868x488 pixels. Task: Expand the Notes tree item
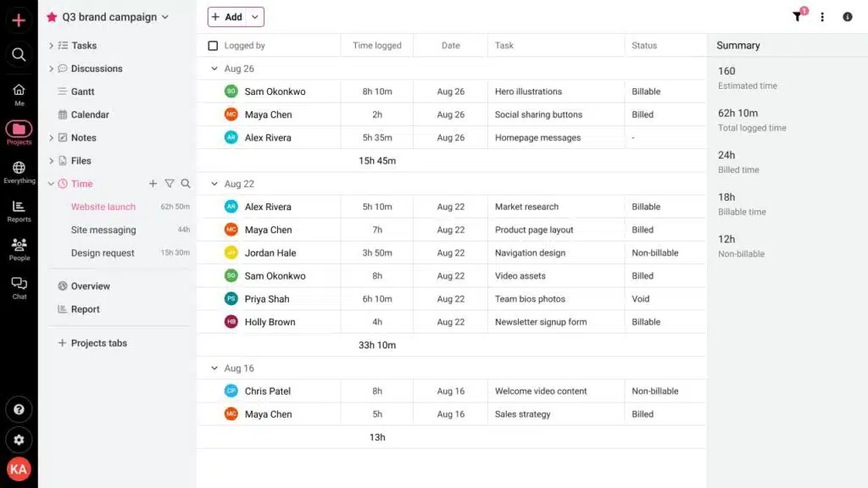[x=51, y=138]
